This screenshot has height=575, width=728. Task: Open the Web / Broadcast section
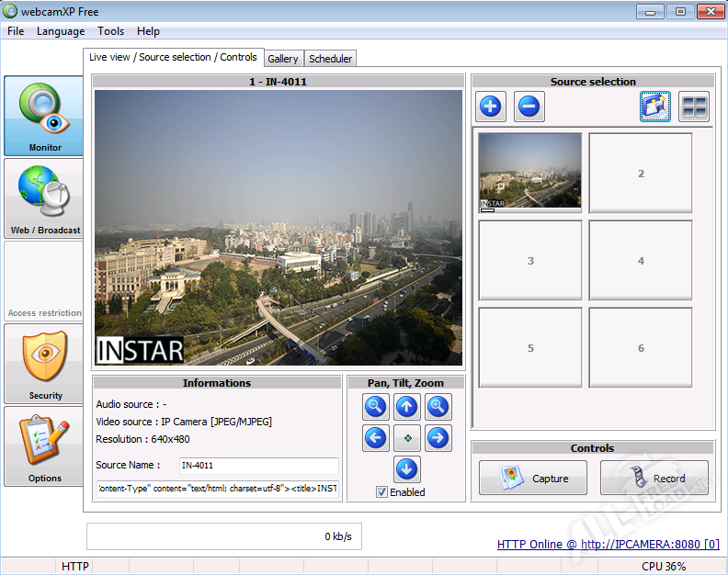[44, 198]
